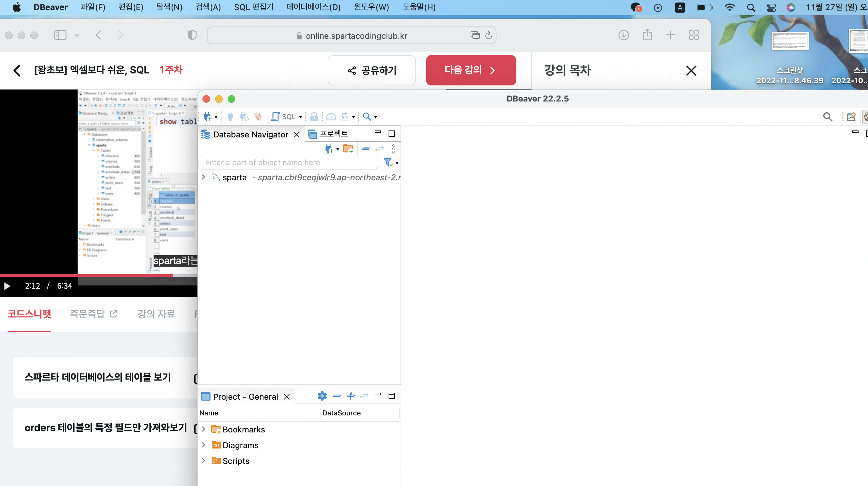Viewport: 868px width, 486px height.
Task: Select the Scripts item in Project panel
Action: (236, 461)
